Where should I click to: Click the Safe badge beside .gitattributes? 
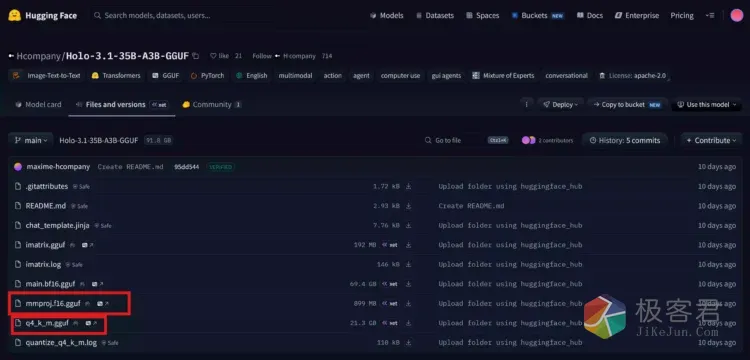click(x=81, y=186)
